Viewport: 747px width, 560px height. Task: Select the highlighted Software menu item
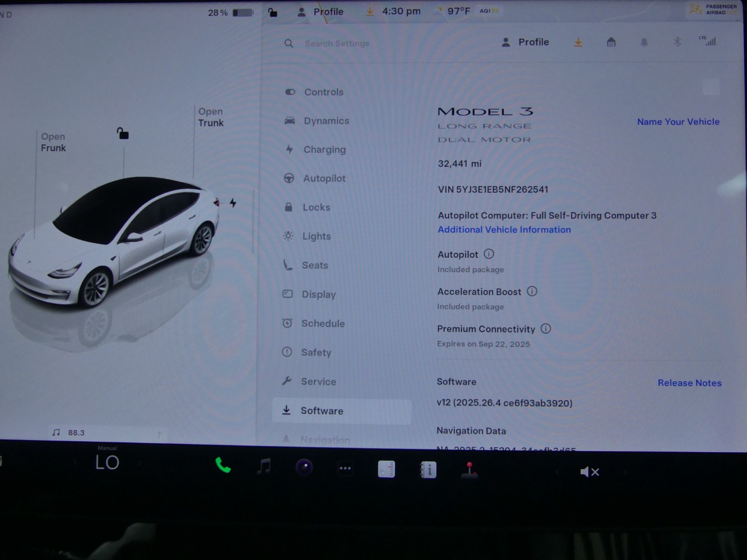point(341,411)
